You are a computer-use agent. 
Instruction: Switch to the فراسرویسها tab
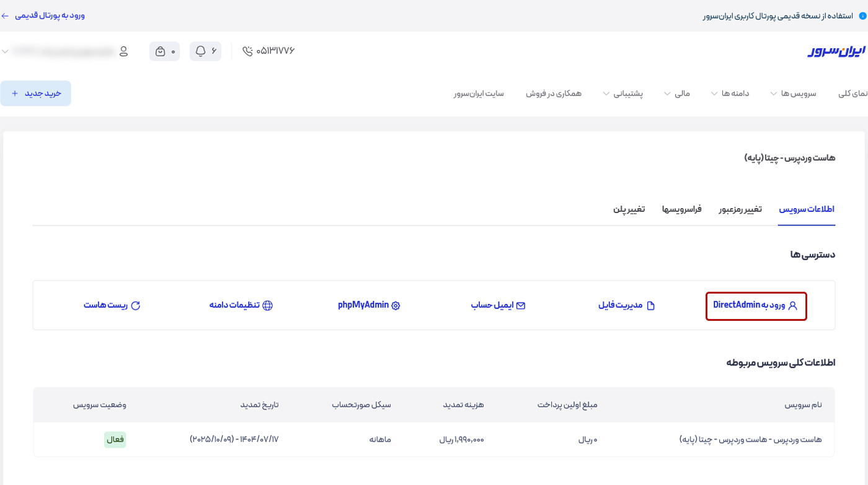point(681,209)
